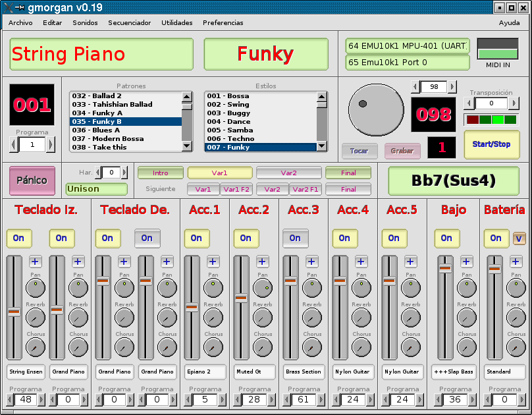Click the Pan knob in the Acc.2 channel

click(263, 287)
